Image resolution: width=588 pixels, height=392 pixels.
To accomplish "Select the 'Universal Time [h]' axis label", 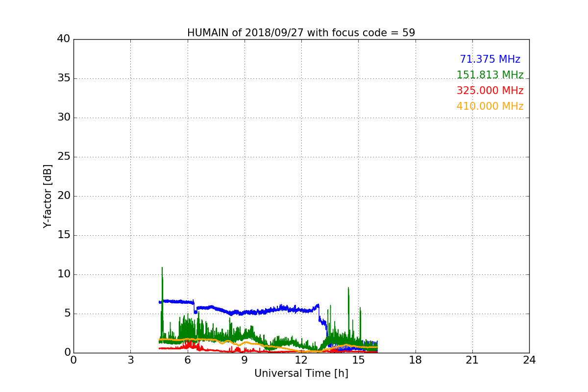I will click(x=301, y=373).
